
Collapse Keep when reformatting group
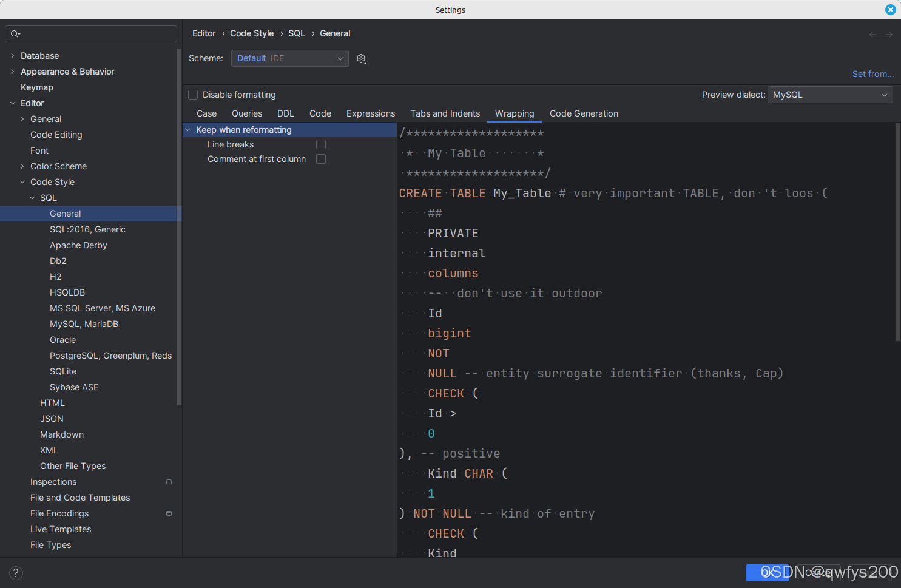point(188,130)
